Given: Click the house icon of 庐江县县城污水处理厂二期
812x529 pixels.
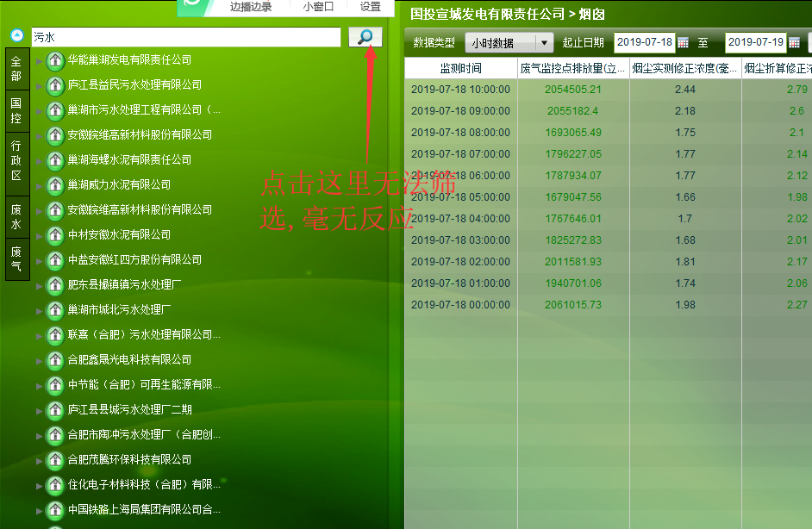Looking at the screenshot, I should point(55,410).
